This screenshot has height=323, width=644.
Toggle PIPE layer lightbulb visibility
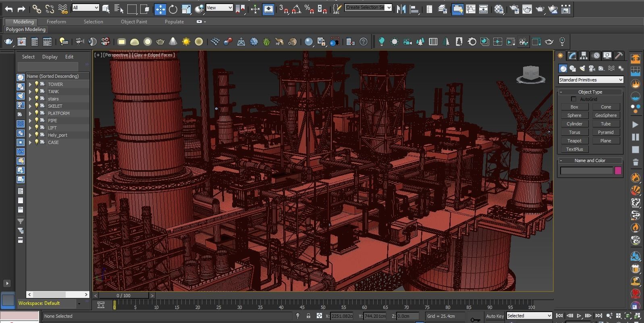point(36,121)
